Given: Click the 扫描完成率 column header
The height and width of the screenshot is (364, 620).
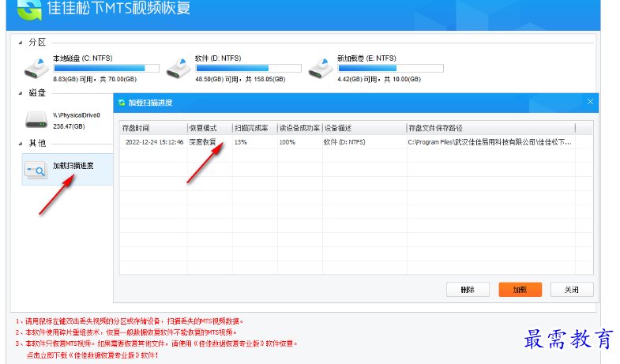Looking at the screenshot, I should [x=255, y=128].
